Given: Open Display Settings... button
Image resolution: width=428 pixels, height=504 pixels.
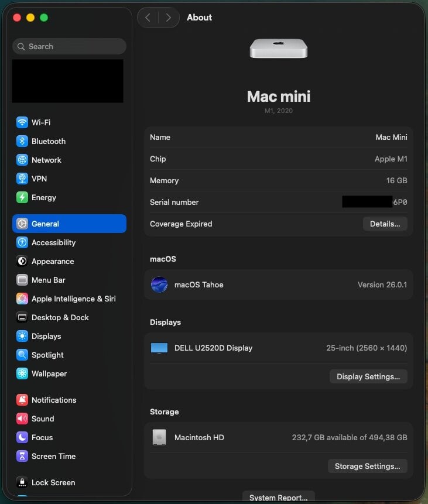Looking at the screenshot, I should pos(368,376).
